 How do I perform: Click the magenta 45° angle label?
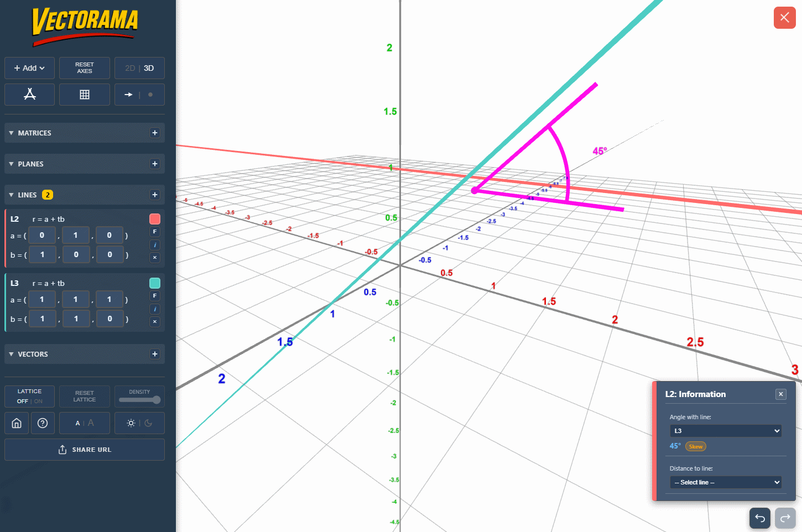point(600,151)
